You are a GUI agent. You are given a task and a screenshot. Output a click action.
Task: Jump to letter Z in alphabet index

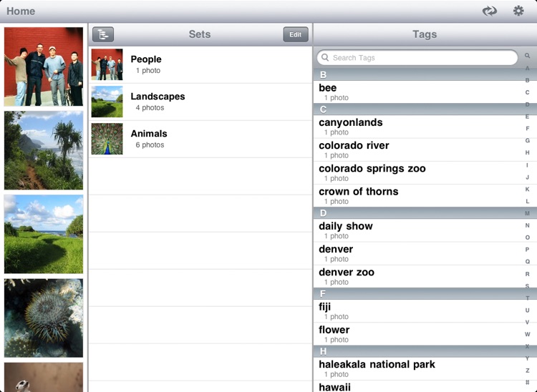[528, 371]
